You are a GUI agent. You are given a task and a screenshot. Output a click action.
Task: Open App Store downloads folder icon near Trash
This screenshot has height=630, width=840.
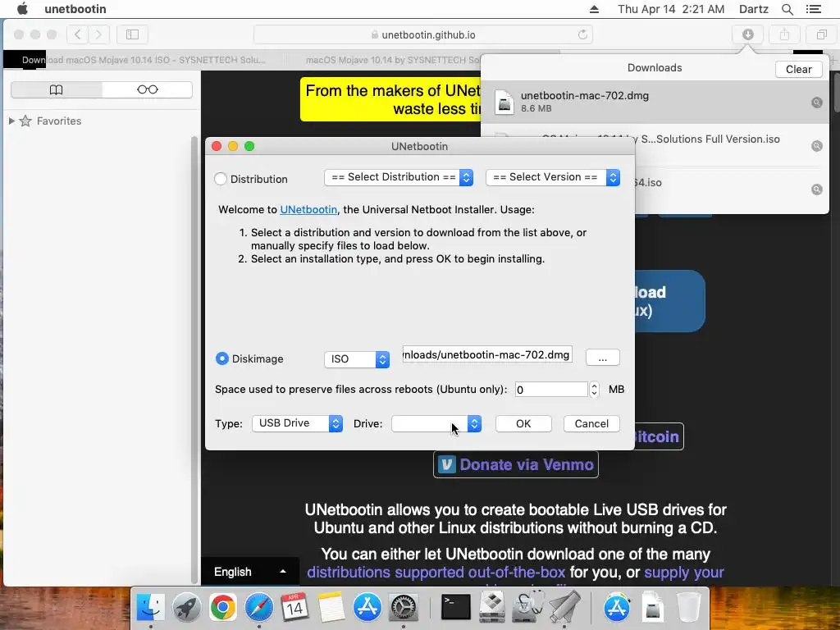pos(617,608)
